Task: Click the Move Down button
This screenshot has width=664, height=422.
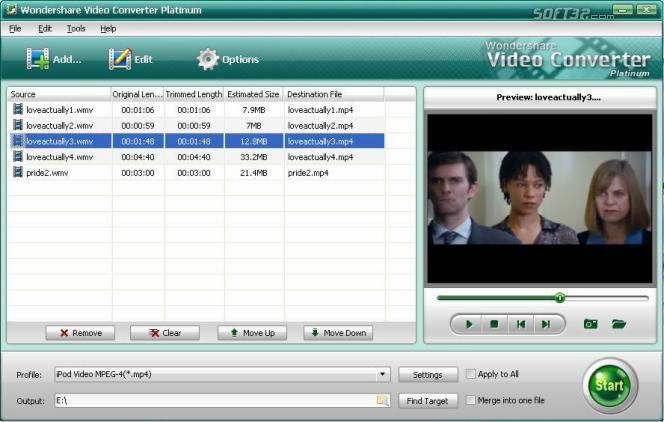Action: [338, 333]
